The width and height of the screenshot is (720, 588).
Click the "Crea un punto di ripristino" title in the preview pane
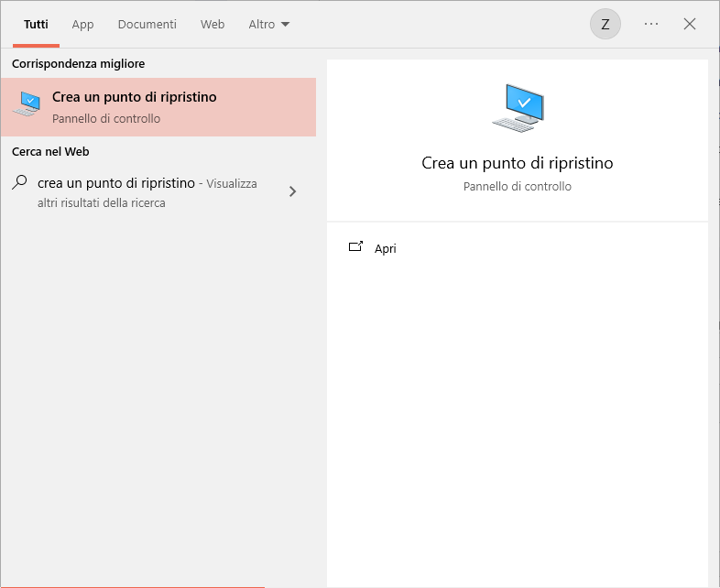(x=517, y=163)
